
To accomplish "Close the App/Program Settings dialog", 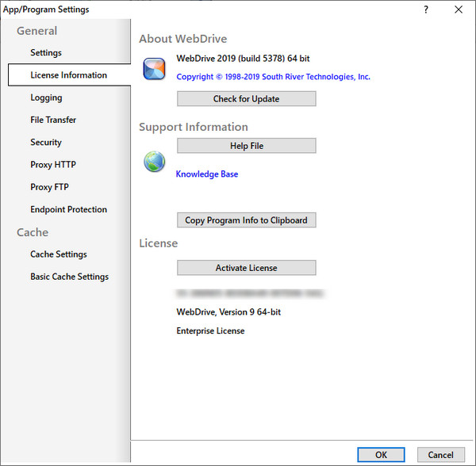I will 459,10.
